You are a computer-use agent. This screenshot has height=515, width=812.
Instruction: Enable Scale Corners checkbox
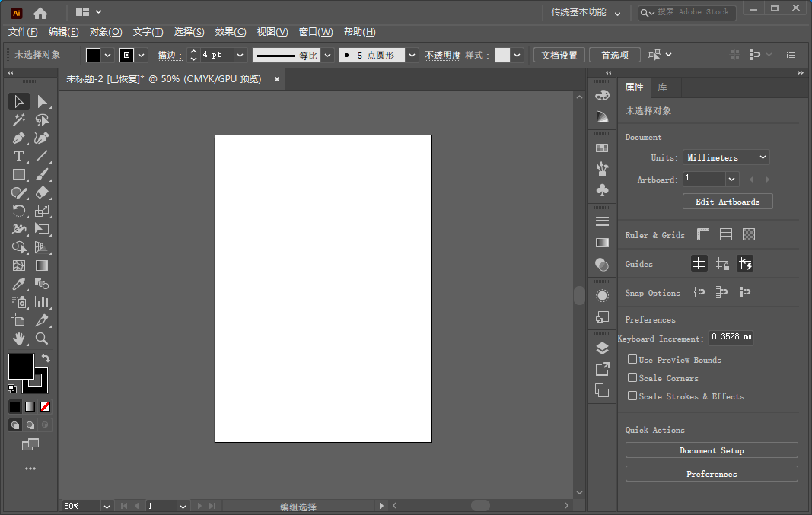pyautogui.click(x=632, y=377)
